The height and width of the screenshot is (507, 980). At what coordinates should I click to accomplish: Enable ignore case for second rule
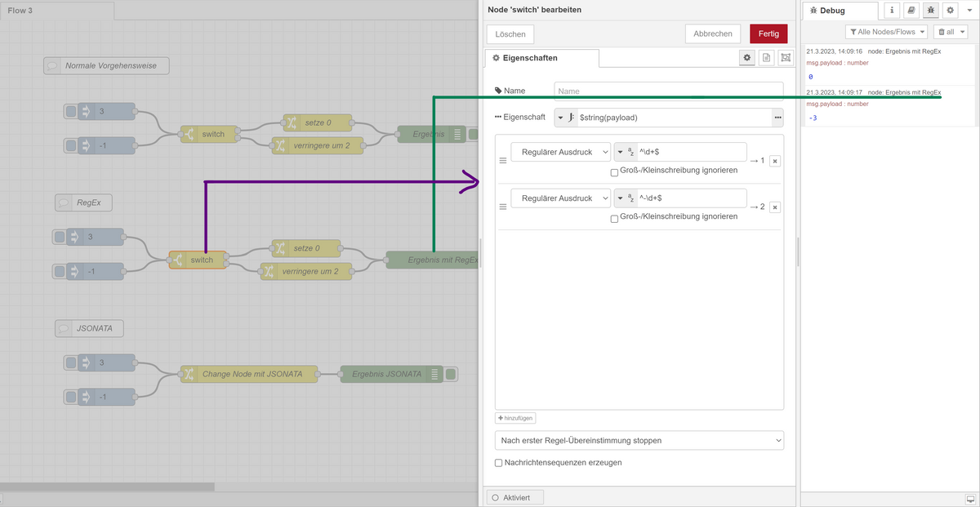[x=615, y=218]
